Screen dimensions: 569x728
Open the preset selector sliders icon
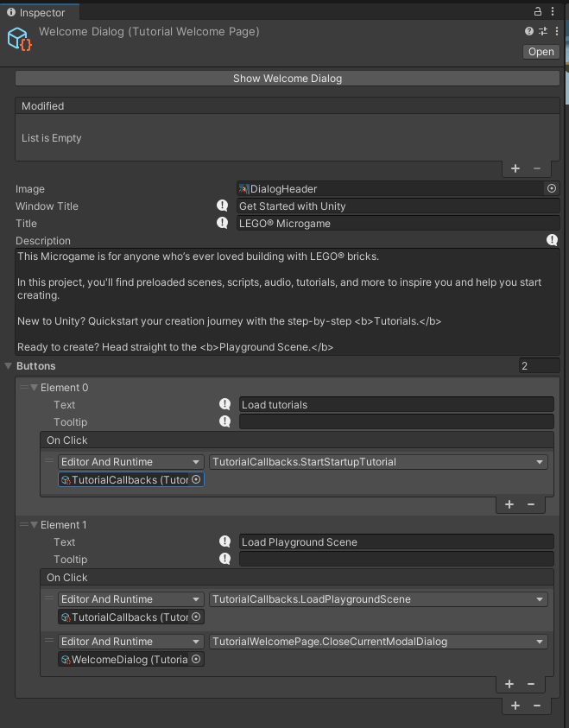pyautogui.click(x=542, y=31)
